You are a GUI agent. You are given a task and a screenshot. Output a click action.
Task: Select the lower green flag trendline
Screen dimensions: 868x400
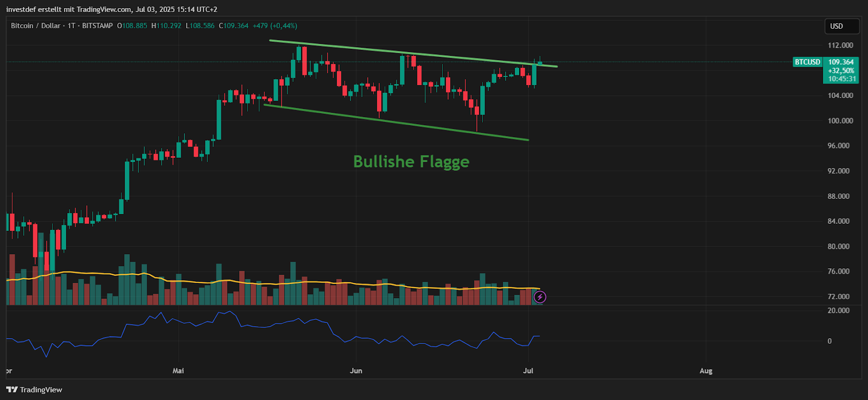396,122
